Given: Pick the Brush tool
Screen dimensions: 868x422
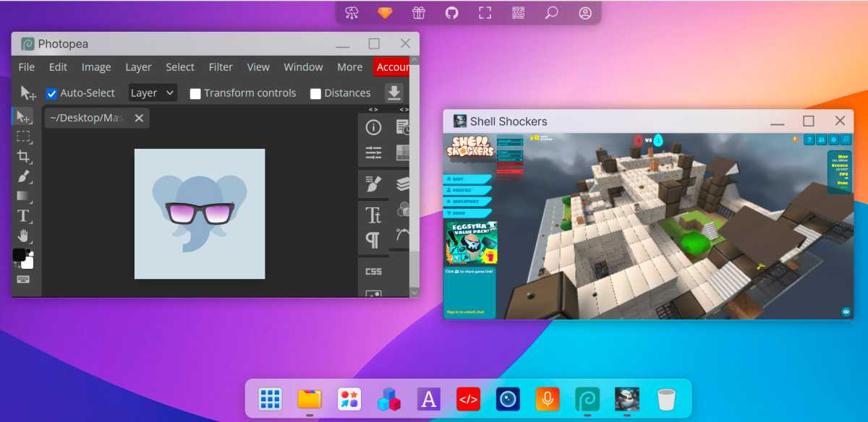Looking at the screenshot, I should click(24, 176).
